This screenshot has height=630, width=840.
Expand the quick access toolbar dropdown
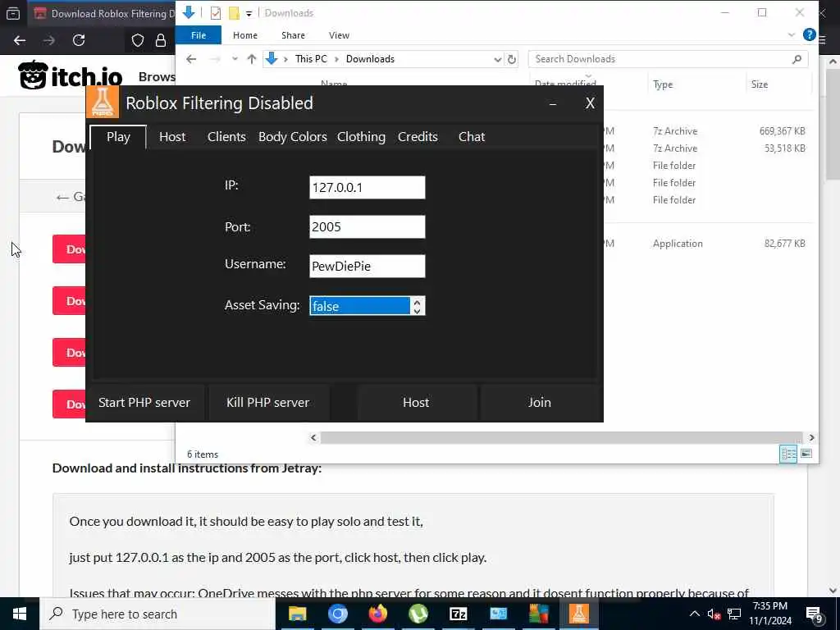coord(249,13)
